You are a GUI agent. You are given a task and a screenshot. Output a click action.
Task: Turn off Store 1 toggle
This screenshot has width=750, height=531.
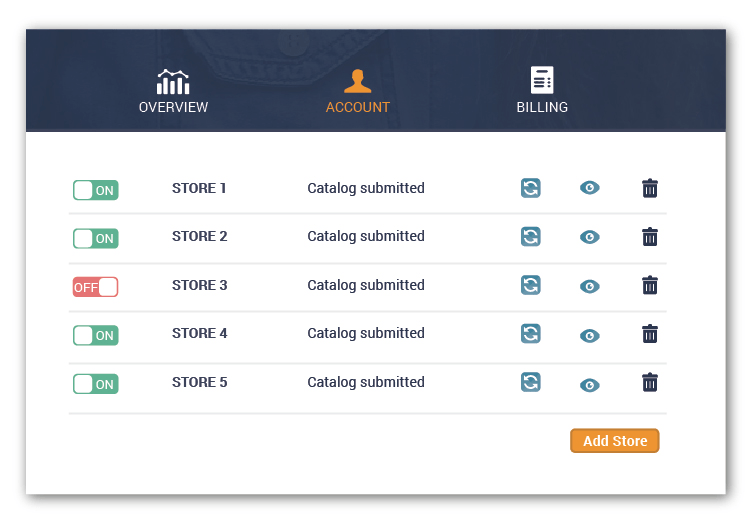[96, 190]
